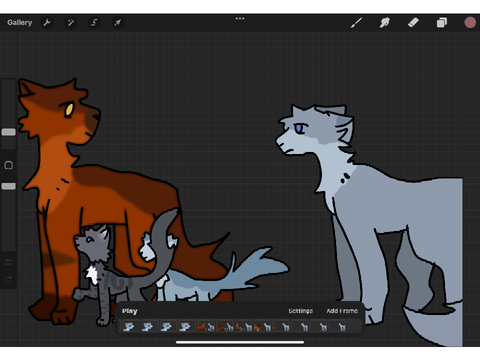Open animation Settings

tap(300, 311)
